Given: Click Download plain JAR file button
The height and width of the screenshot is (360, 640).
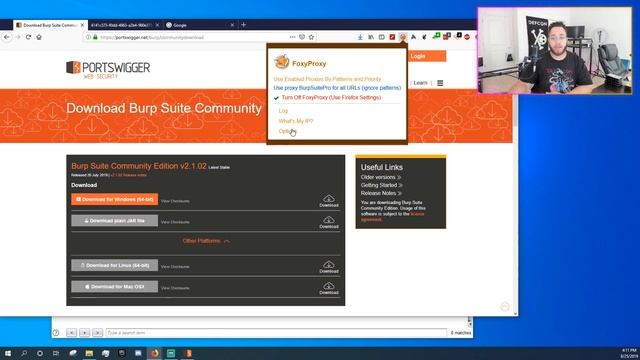Looking at the screenshot, I should (115, 220).
